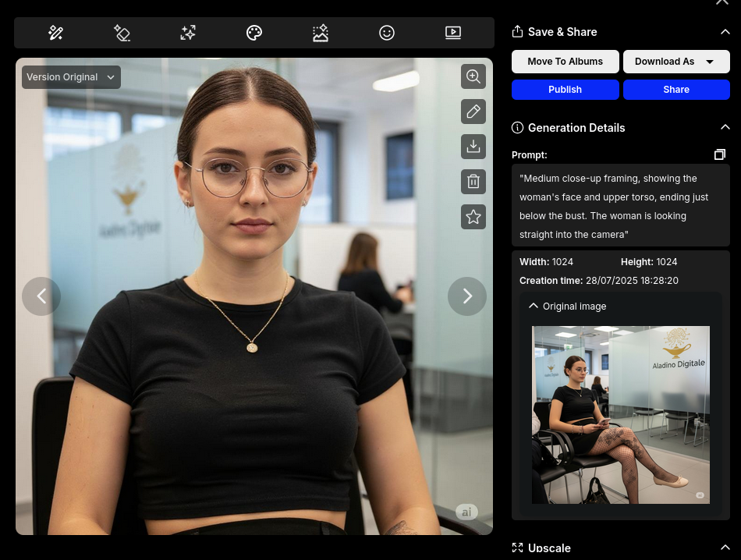The height and width of the screenshot is (560, 741).
Task: Open the original image thumbnail
Action: pyautogui.click(x=621, y=415)
